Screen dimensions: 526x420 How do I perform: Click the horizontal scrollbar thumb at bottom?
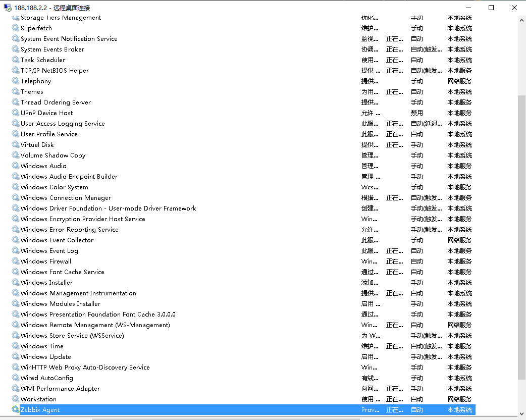[x=226, y=418]
